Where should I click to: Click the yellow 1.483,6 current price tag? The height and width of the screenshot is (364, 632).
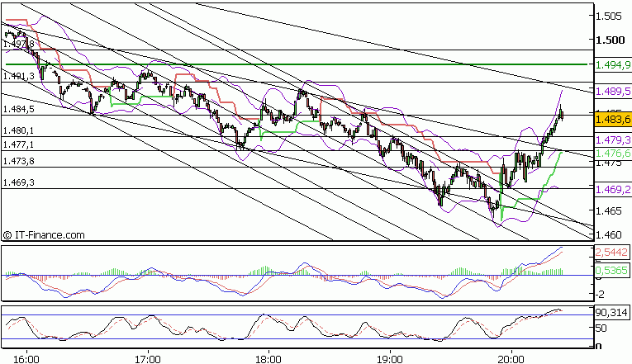(x=612, y=119)
